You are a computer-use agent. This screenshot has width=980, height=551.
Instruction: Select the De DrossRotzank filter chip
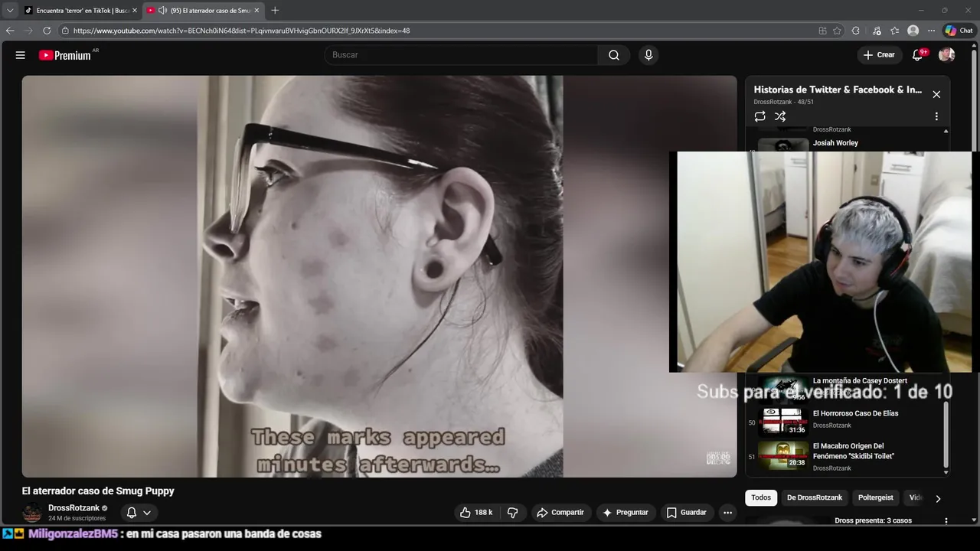click(815, 497)
